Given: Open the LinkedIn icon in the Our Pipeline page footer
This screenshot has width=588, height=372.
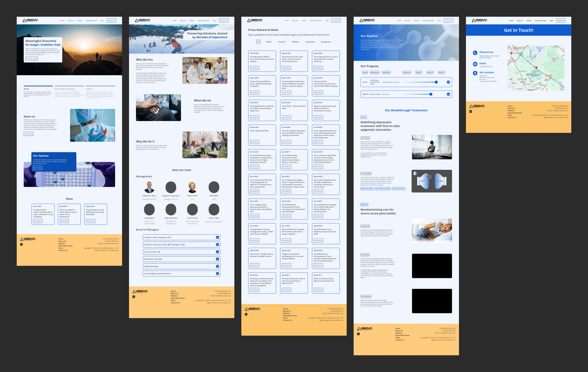Looking at the screenshot, I should click(x=359, y=334).
